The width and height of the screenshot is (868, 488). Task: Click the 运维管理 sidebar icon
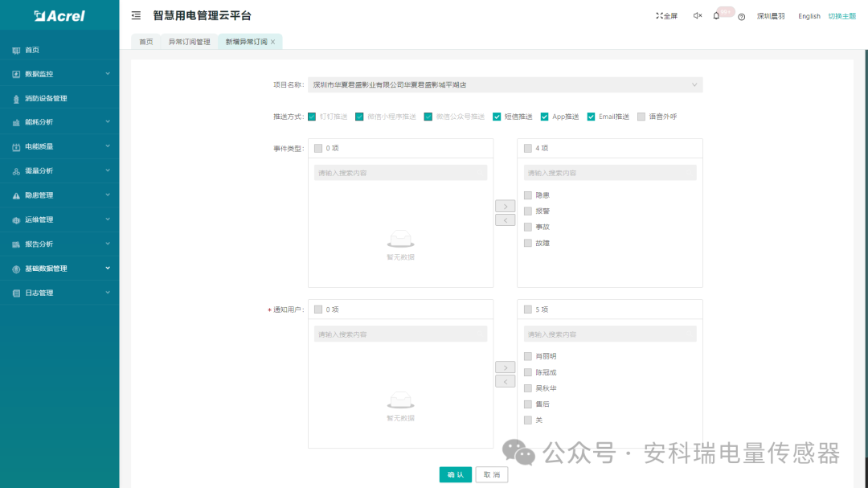pos(16,220)
